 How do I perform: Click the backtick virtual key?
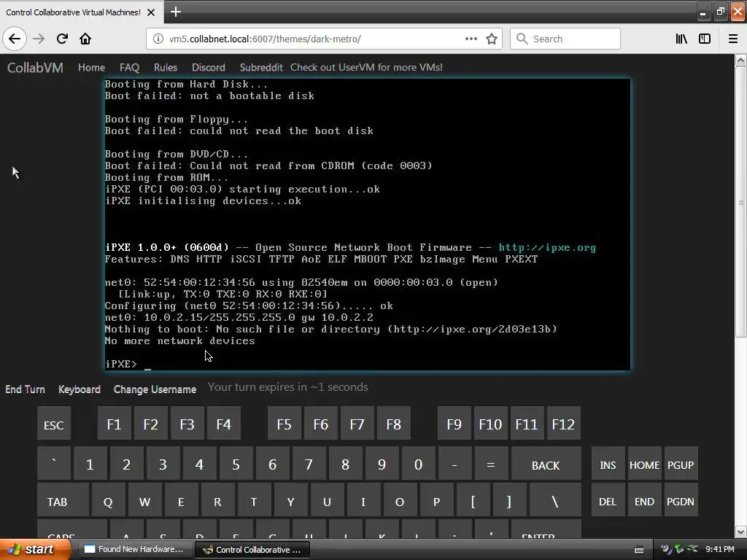click(54, 463)
